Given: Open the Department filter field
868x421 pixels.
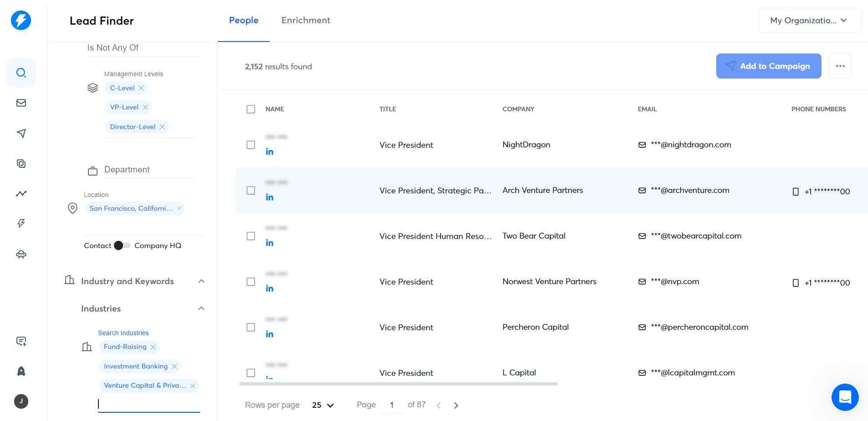Looking at the screenshot, I should (149, 170).
